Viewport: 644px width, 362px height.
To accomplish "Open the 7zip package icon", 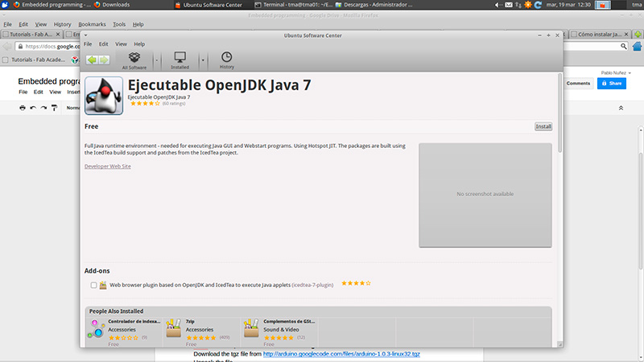I will click(173, 328).
